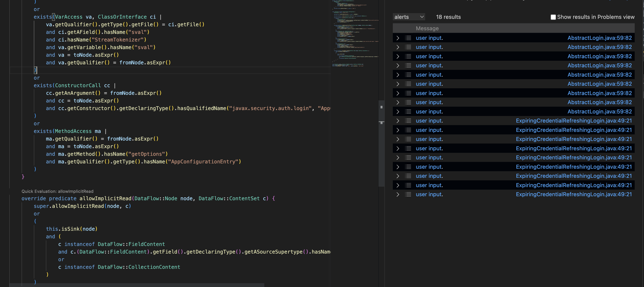This screenshot has height=287, width=644.
Task: Expand the first ExpiringCredentialRefreshingLogin result row
Action: click(x=398, y=121)
